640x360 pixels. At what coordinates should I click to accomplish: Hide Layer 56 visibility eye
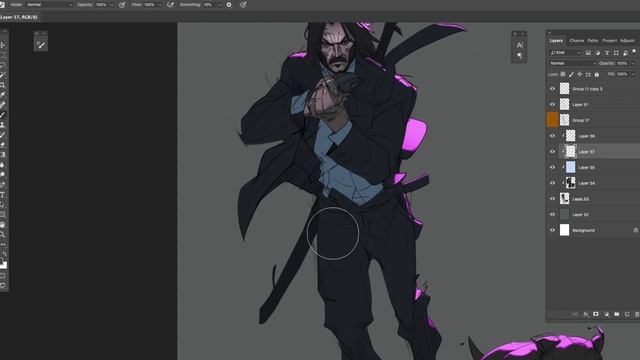pos(552,136)
